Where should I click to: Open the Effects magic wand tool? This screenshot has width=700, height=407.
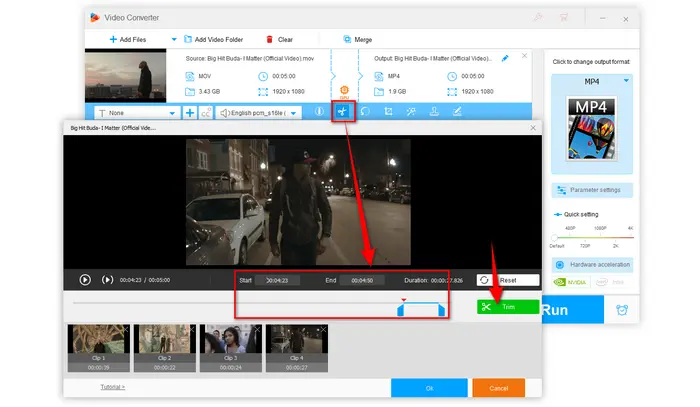[x=411, y=112]
